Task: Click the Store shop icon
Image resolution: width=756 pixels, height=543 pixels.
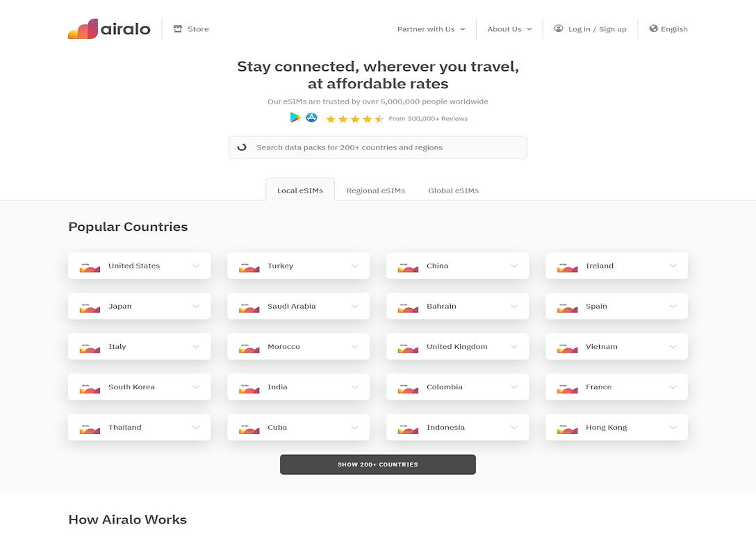Action: pyautogui.click(x=178, y=29)
